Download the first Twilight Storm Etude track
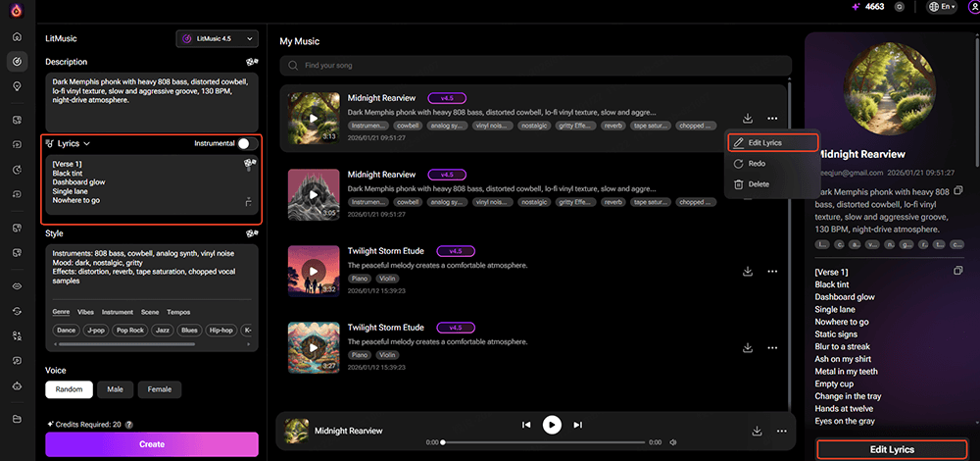 pyautogui.click(x=747, y=272)
